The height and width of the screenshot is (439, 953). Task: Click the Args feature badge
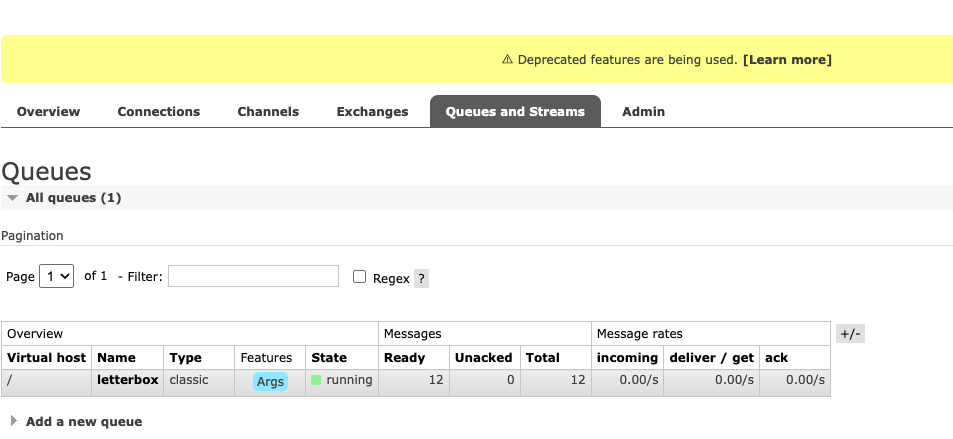coord(270,382)
